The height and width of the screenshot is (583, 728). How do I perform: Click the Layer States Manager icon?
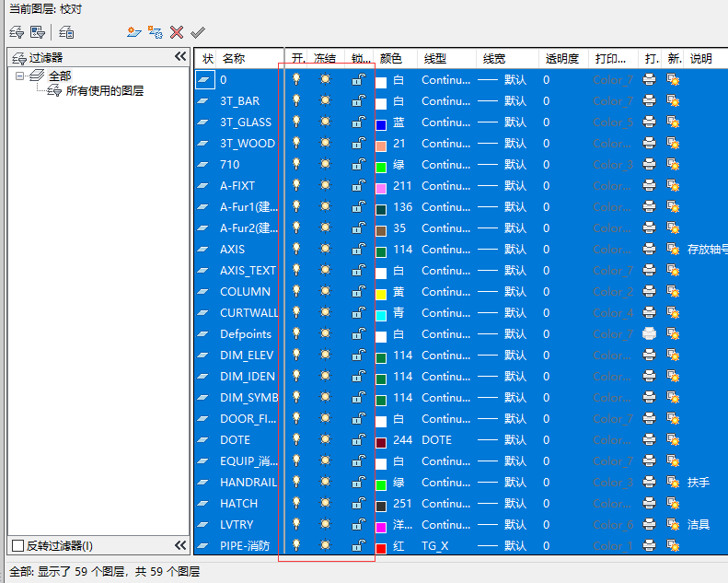[67, 32]
